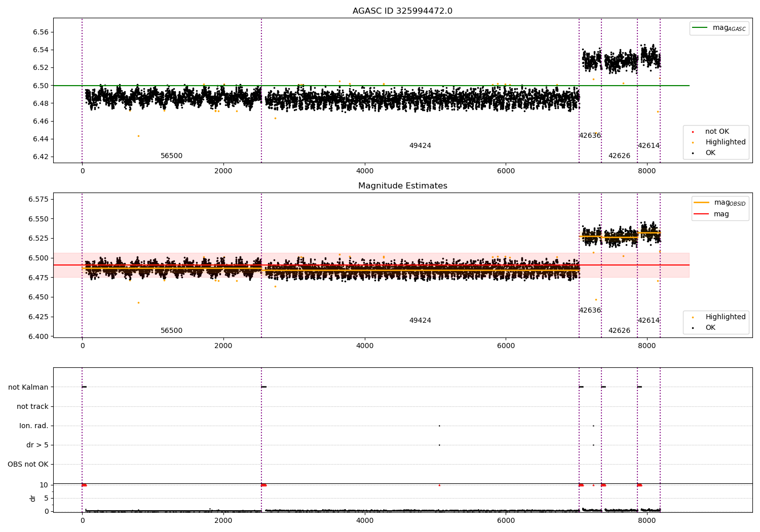Select the 42626 obsid label in Magnitude Estimates plot
This screenshot has height=532, width=760.
pos(619,331)
